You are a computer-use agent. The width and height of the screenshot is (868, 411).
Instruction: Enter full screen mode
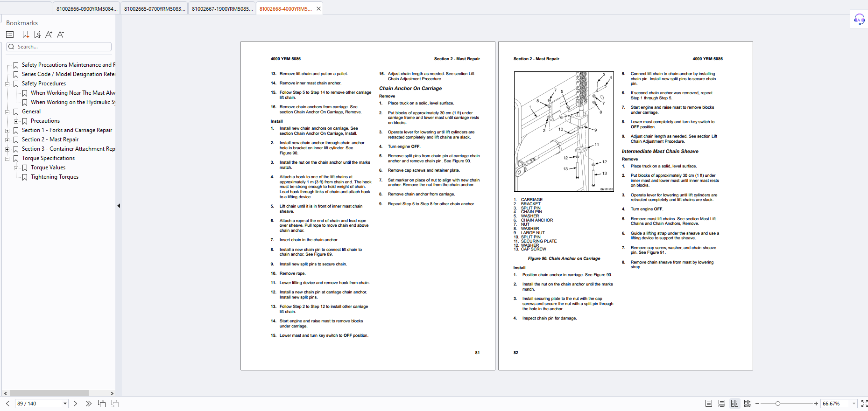pyautogui.click(x=864, y=404)
